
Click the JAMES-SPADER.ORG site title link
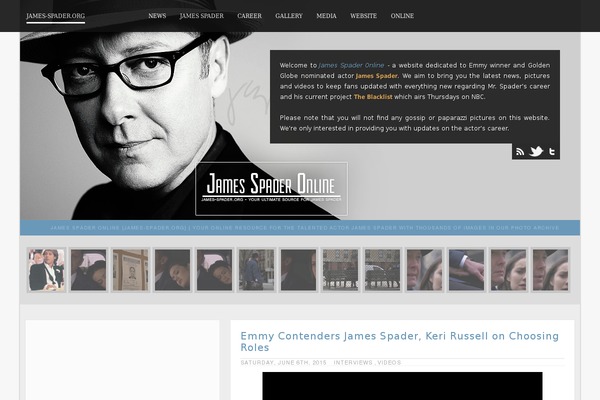55,16
